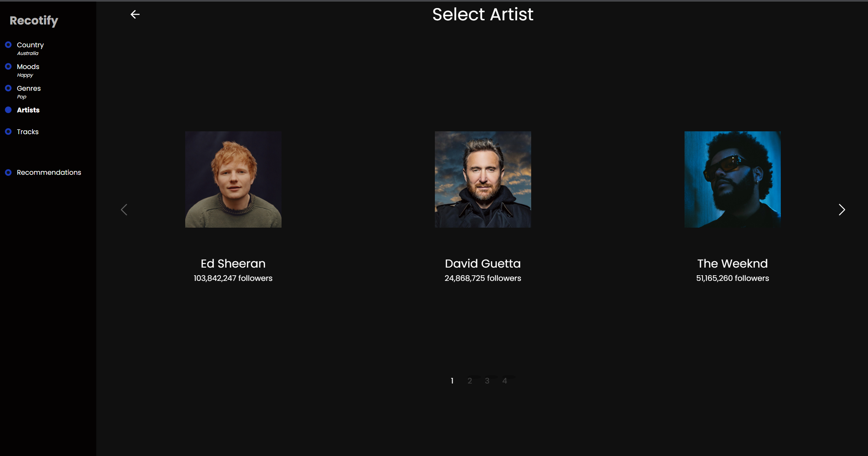Click the Ed Sheeran name label
Screen dimensions: 868x456
(x=233, y=263)
